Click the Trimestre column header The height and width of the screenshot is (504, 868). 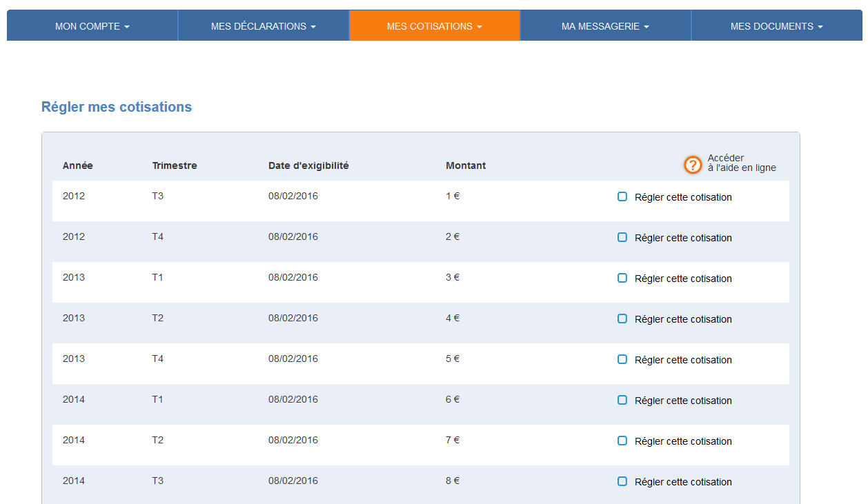click(x=175, y=165)
